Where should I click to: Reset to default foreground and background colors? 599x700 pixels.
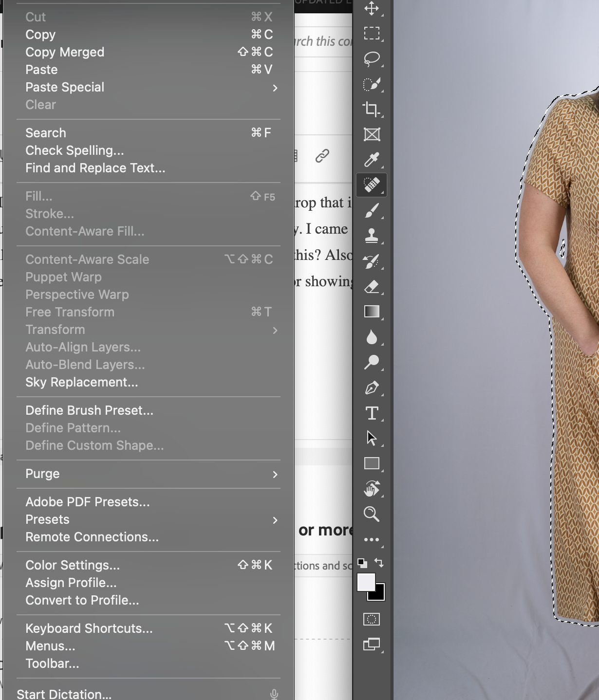361,562
